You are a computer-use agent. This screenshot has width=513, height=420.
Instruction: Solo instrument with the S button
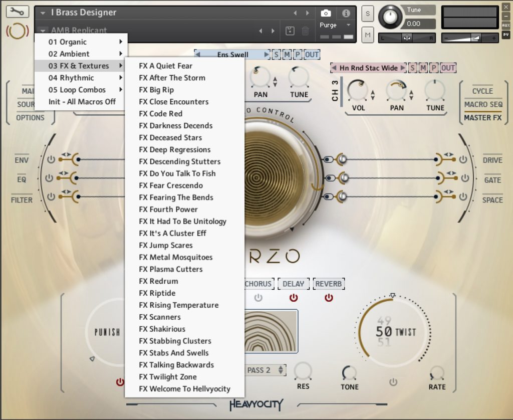[x=368, y=14]
